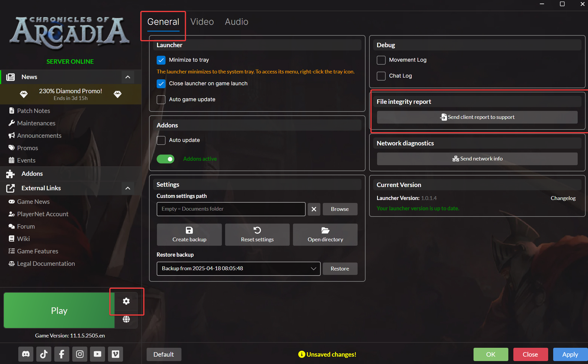This screenshot has width=588, height=364.
Task: Click Send client report to support
Action: [477, 117]
